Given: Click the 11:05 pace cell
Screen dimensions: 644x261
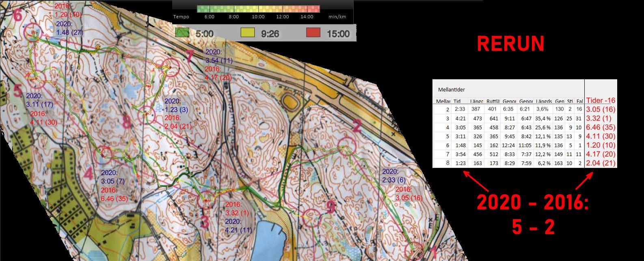Looking at the screenshot, I should [525, 145].
